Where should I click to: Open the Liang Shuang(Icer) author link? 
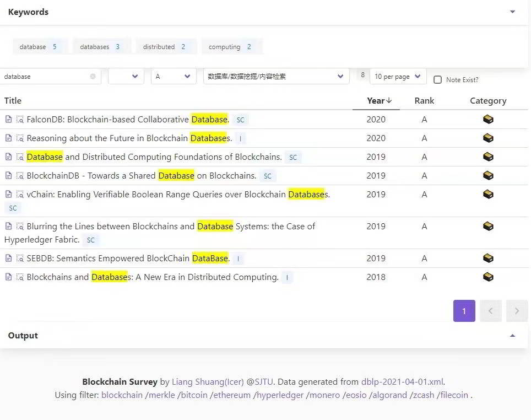(208, 382)
